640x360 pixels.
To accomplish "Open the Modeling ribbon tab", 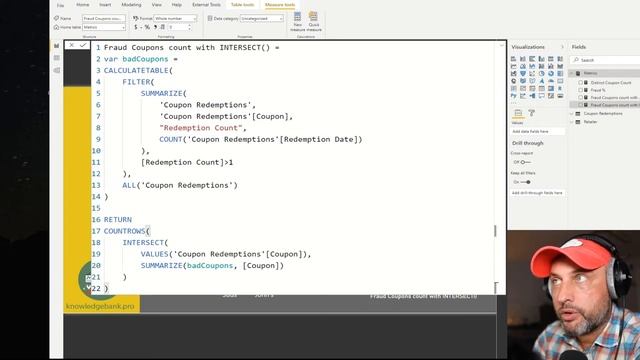I will click(x=131, y=5).
